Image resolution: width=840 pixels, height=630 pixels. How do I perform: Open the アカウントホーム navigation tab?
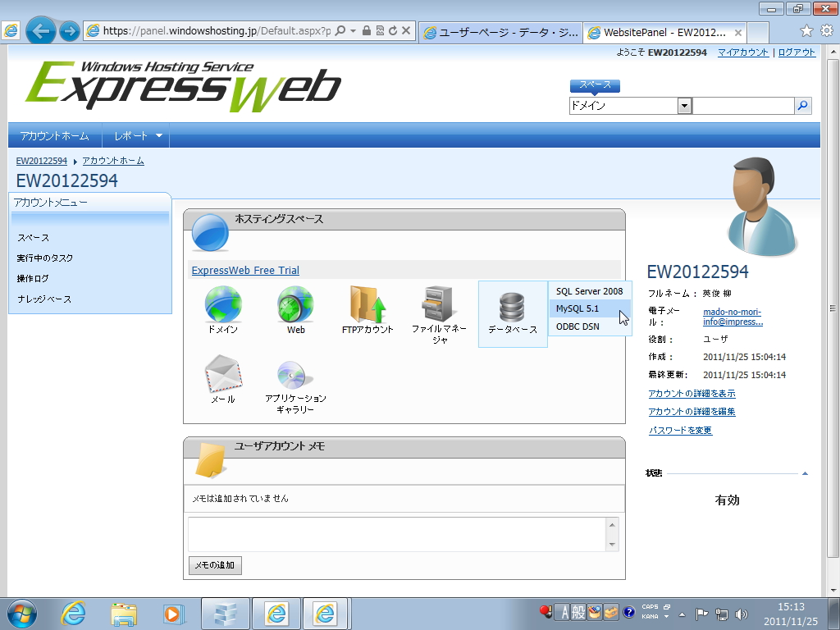[55, 136]
